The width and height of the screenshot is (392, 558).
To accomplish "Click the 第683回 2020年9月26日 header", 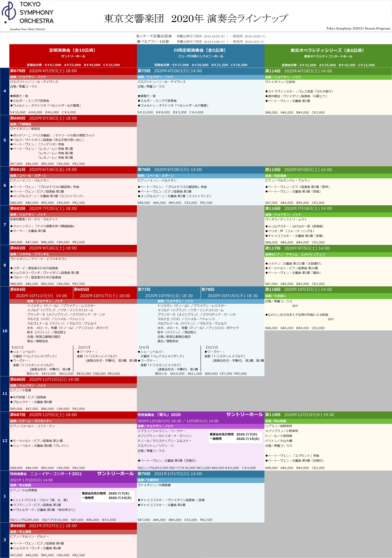I will coord(73,248).
